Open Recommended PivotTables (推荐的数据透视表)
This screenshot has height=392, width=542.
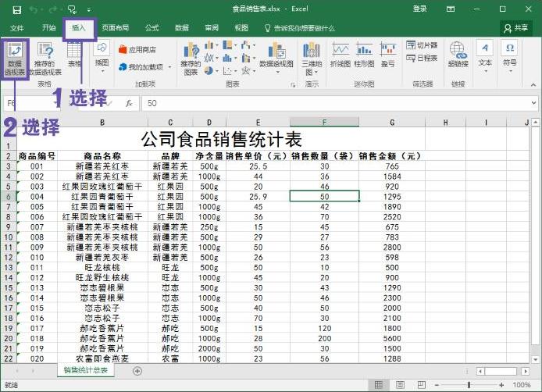click(x=45, y=59)
